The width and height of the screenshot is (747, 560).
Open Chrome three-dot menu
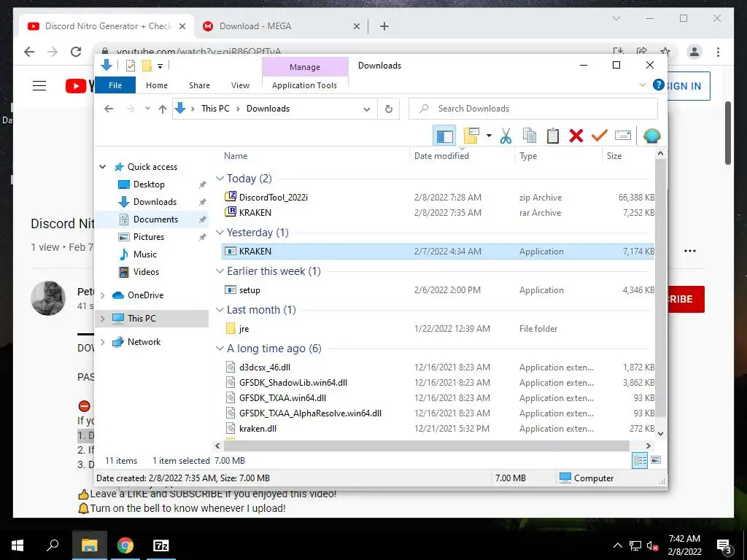(718, 52)
